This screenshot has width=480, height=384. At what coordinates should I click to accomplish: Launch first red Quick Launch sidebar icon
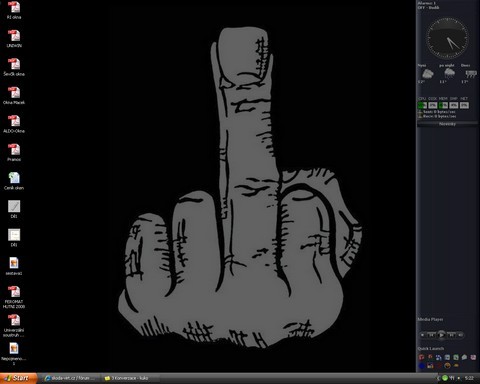point(422,357)
